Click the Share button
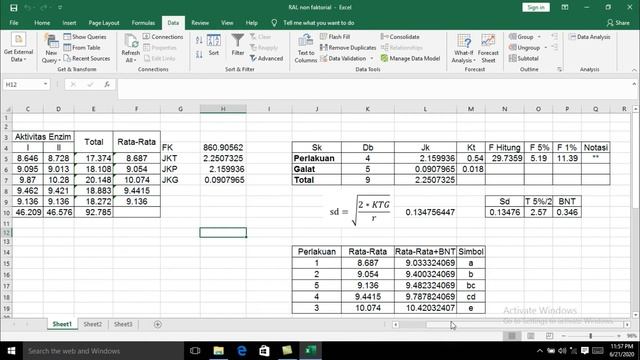Image resolution: width=640 pixels, height=360 pixels. pyautogui.click(x=618, y=23)
